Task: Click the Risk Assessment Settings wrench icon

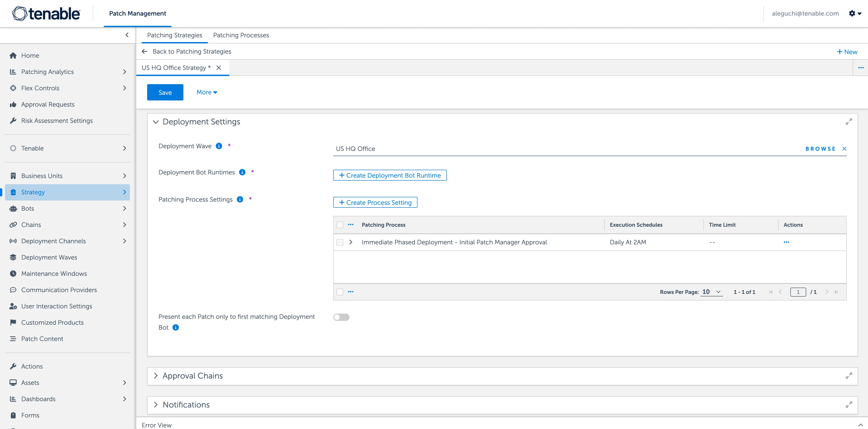Action: [x=13, y=121]
